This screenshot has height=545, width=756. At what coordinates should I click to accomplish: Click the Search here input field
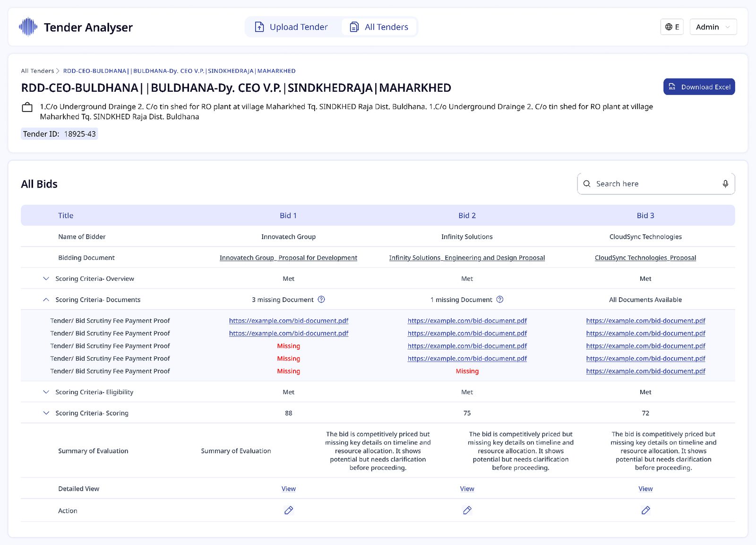pos(656,184)
